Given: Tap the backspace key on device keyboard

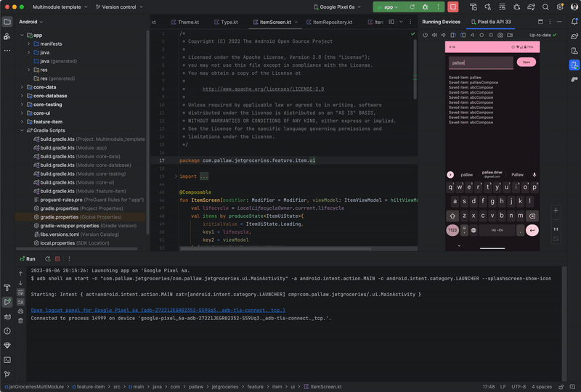Looking at the screenshot, I should point(532,216).
